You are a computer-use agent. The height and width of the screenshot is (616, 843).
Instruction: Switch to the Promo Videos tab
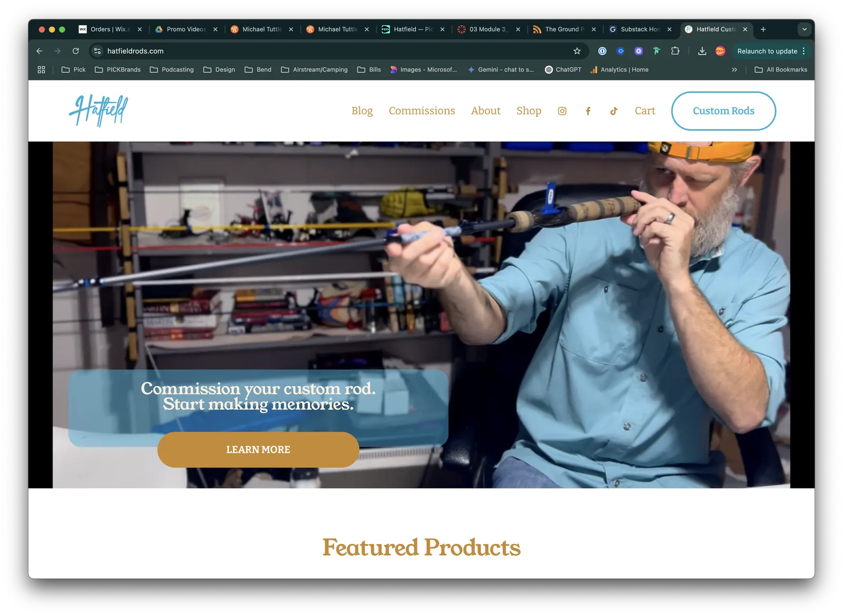click(x=185, y=30)
